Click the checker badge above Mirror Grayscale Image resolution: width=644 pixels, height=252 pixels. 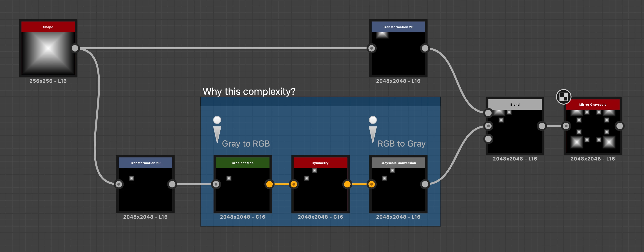tap(563, 97)
